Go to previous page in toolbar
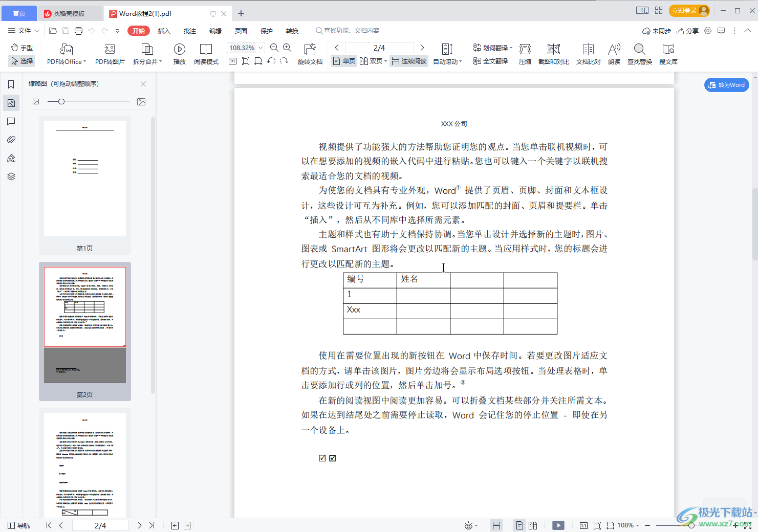 (x=337, y=48)
